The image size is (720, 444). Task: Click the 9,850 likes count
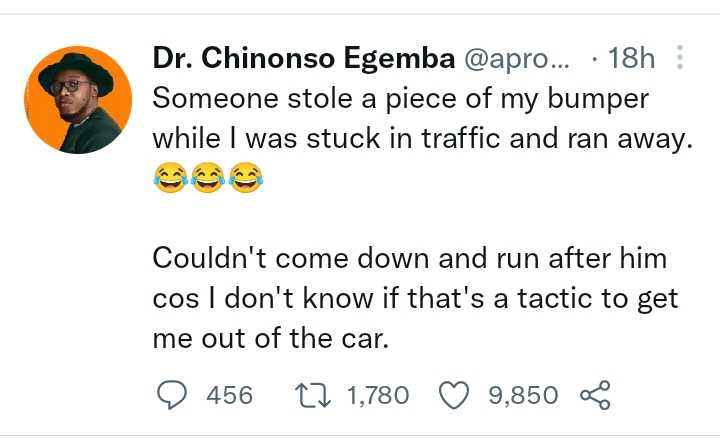tap(523, 396)
